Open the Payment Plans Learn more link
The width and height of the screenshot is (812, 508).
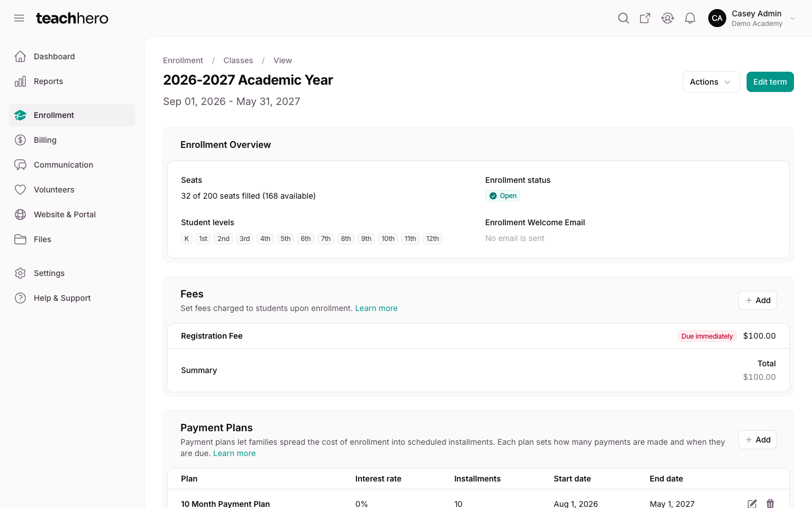tap(234, 453)
